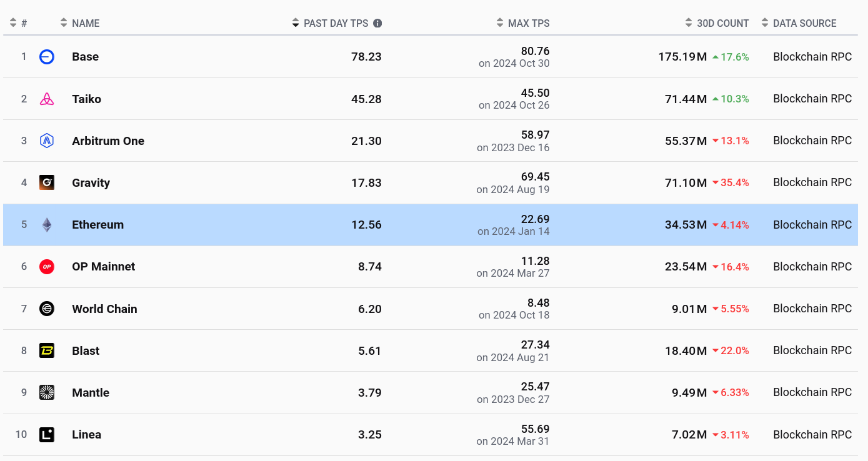Open the Linea chain name link
The height and width of the screenshot is (461, 868).
click(x=86, y=435)
